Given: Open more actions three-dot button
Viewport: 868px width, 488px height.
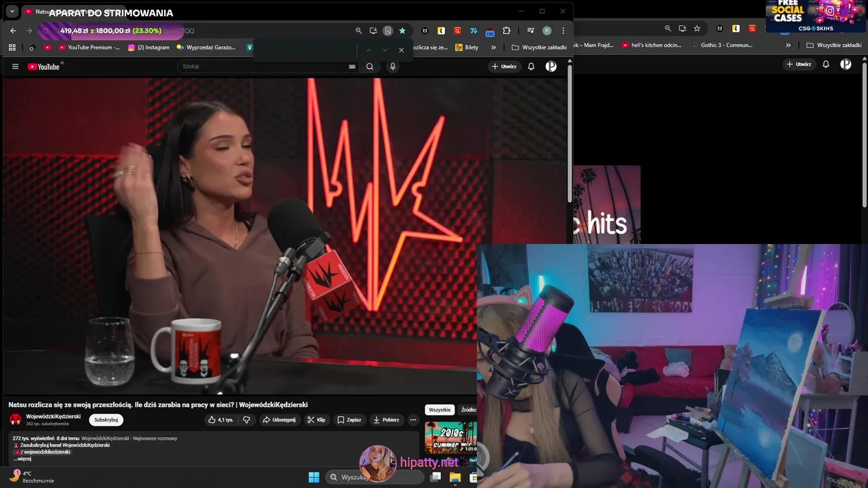Looking at the screenshot, I should 413,420.
